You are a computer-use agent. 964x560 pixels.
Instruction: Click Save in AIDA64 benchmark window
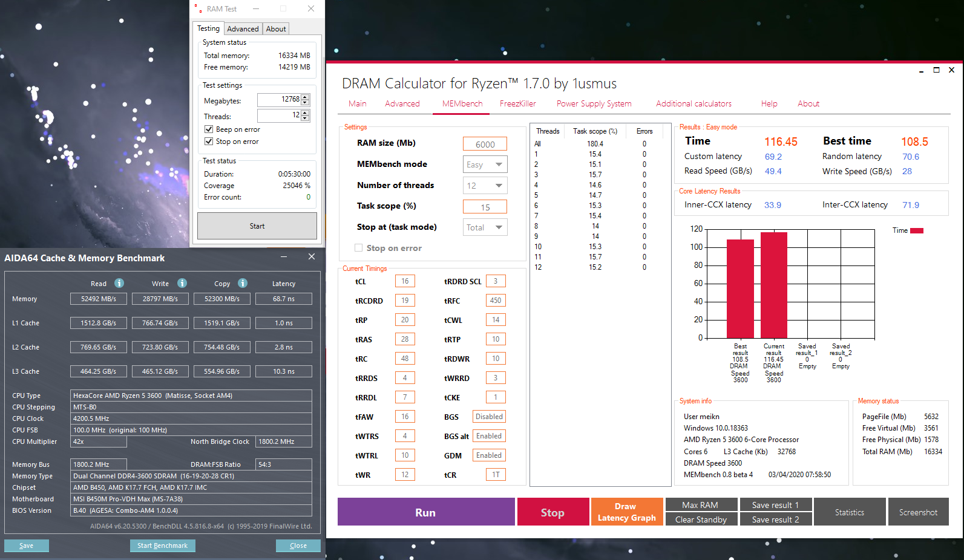tap(27, 545)
